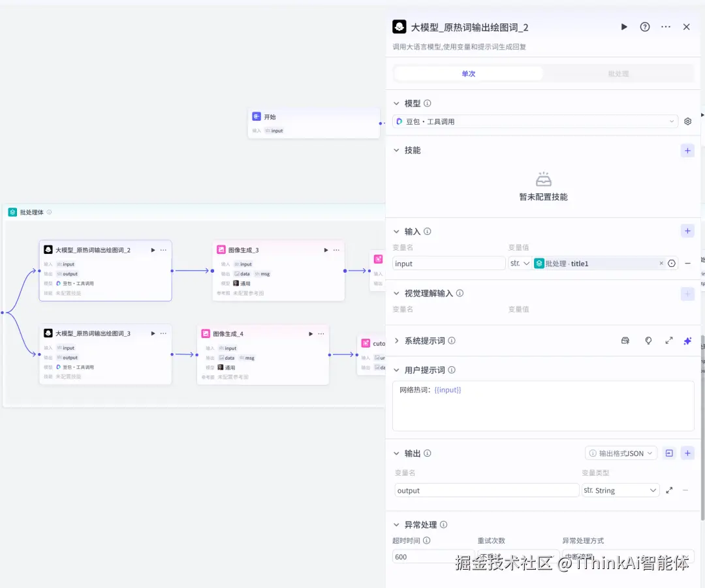
Task: Open the str. type dropdown for input variable
Action: pos(520,263)
